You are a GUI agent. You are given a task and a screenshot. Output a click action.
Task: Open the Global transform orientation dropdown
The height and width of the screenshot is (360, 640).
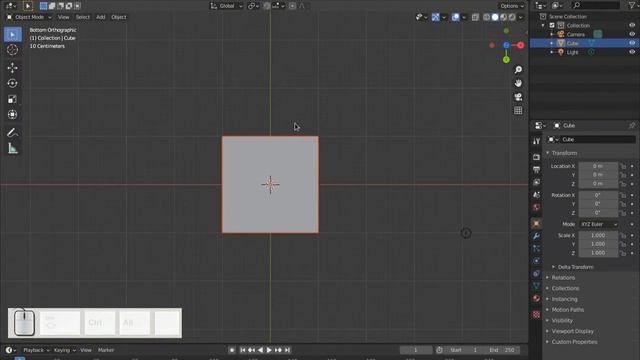click(x=227, y=6)
